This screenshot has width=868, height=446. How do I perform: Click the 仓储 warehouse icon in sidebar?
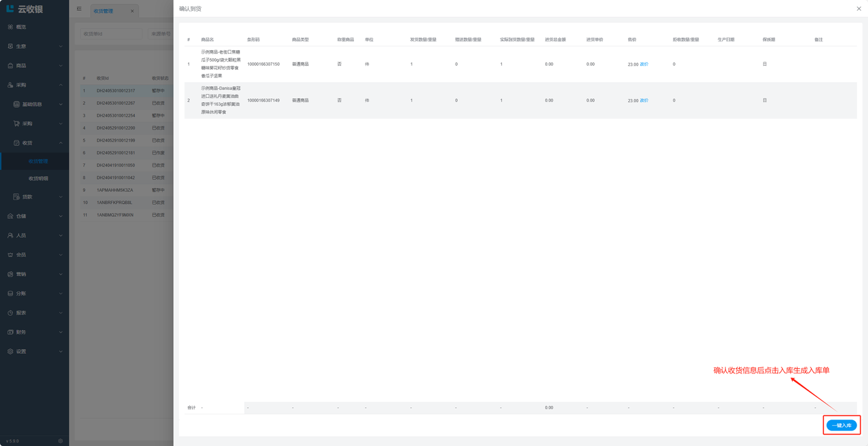(x=10, y=216)
